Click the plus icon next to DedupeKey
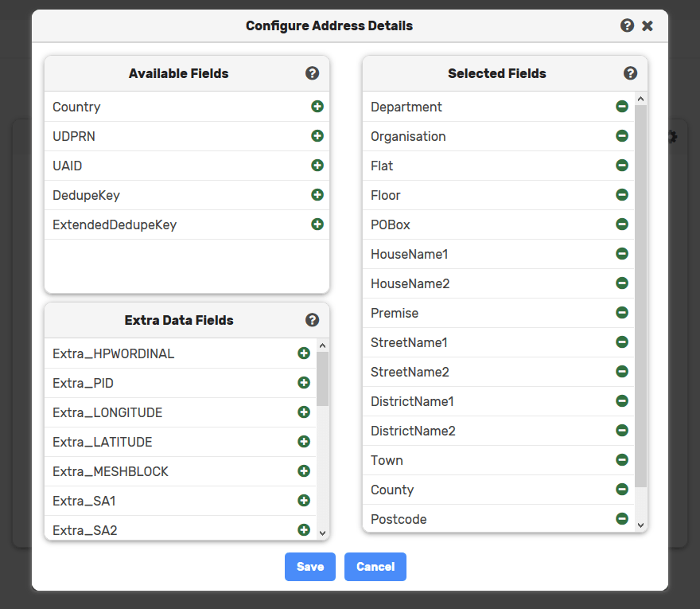 [x=317, y=195]
